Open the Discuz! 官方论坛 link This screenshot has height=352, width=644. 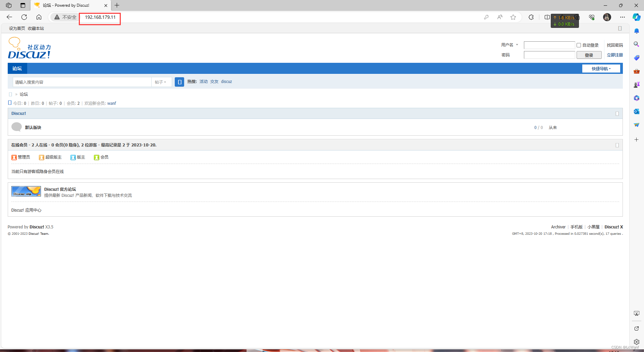[60, 189]
